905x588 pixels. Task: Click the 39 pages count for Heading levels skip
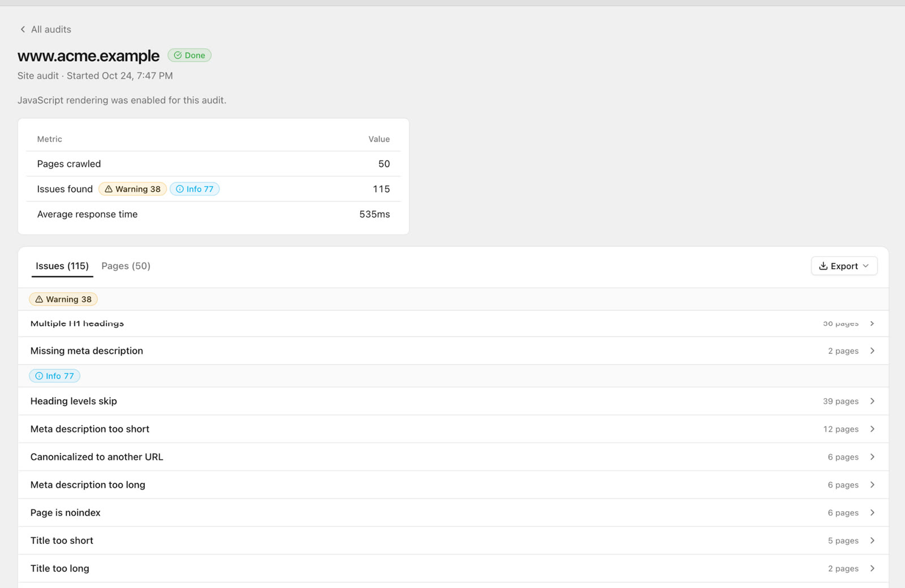pos(841,401)
